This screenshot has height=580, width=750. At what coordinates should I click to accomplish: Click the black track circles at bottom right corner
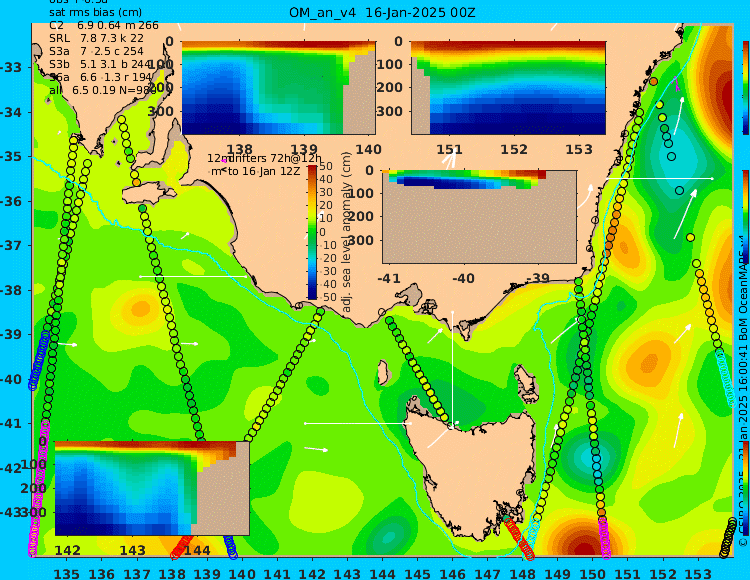point(728,537)
